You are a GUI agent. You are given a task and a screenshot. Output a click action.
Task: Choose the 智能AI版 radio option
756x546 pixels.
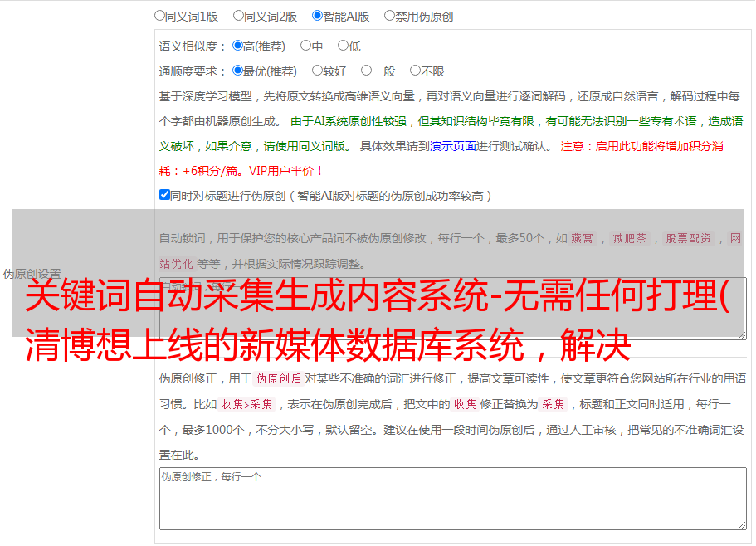[x=317, y=16]
